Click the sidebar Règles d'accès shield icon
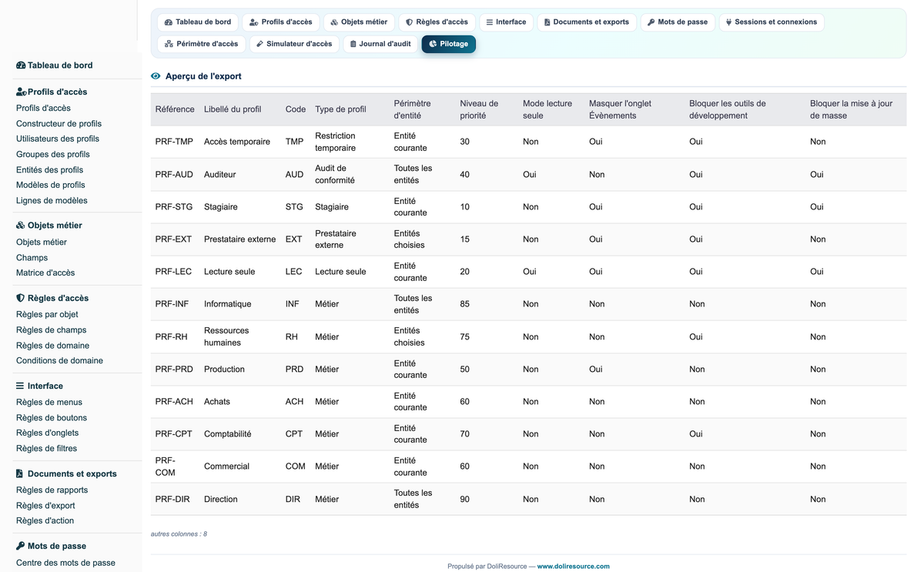 pyautogui.click(x=21, y=298)
